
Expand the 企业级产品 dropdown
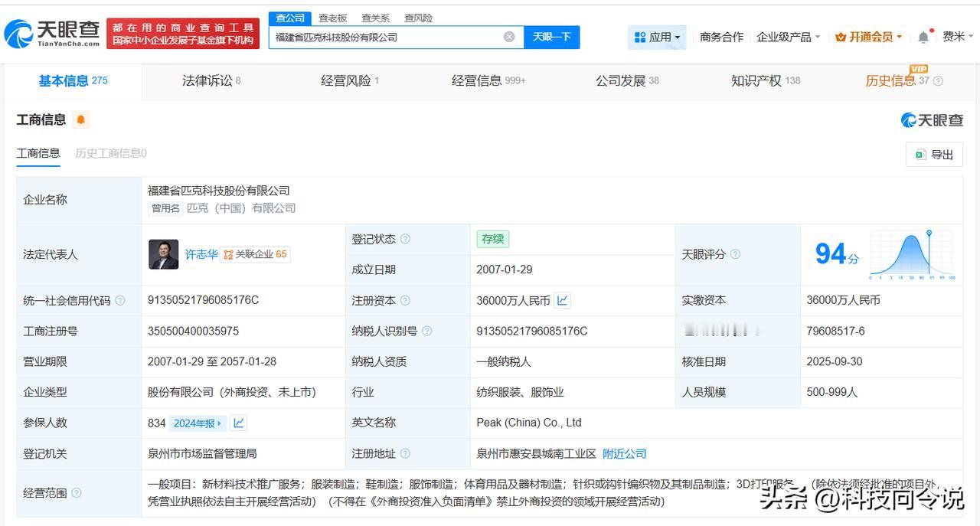pos(788,37)
